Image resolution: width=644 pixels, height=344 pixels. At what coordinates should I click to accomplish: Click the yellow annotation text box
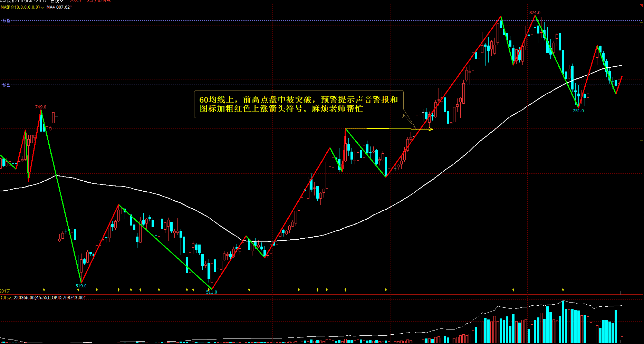coord(299,104)
